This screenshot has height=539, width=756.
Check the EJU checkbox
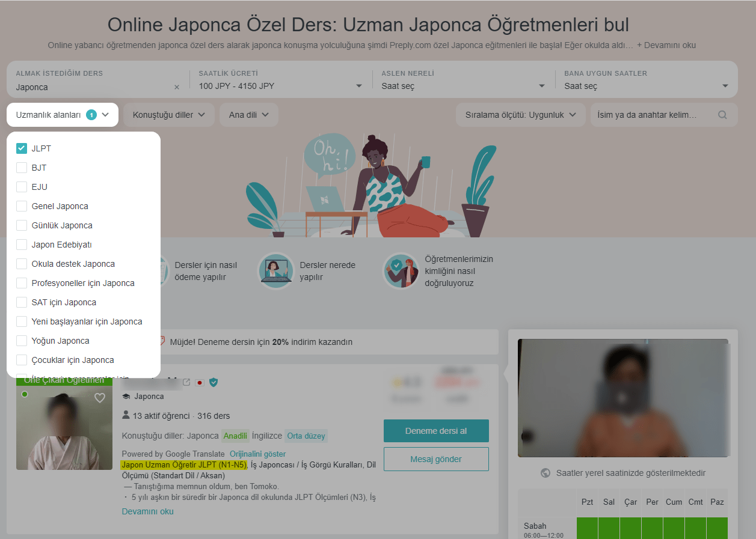click(x=22, y=187)
